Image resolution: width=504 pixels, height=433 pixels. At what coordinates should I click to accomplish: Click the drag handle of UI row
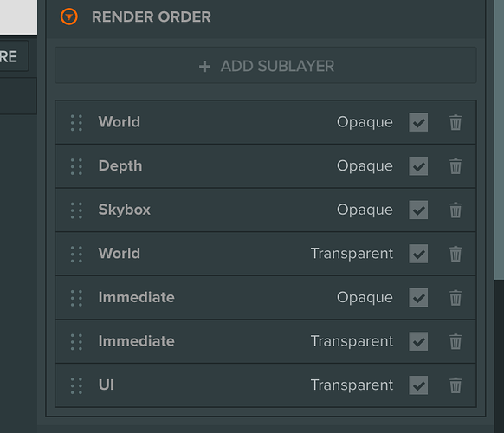76,385
